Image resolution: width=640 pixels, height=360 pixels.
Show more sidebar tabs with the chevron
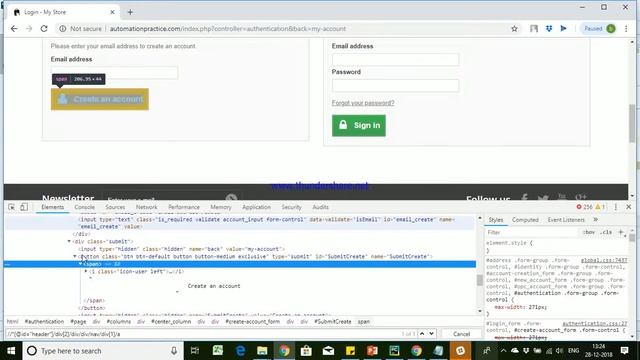pos(596,220)
